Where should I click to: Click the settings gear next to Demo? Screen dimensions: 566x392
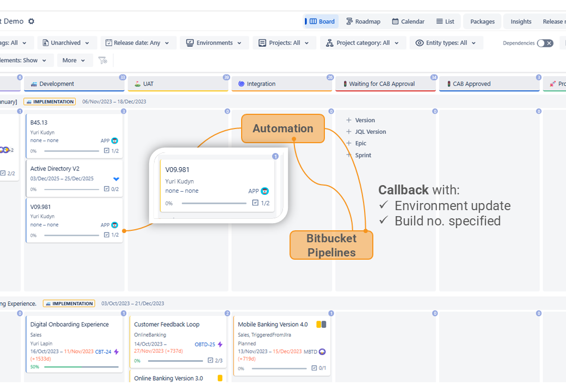30,21
